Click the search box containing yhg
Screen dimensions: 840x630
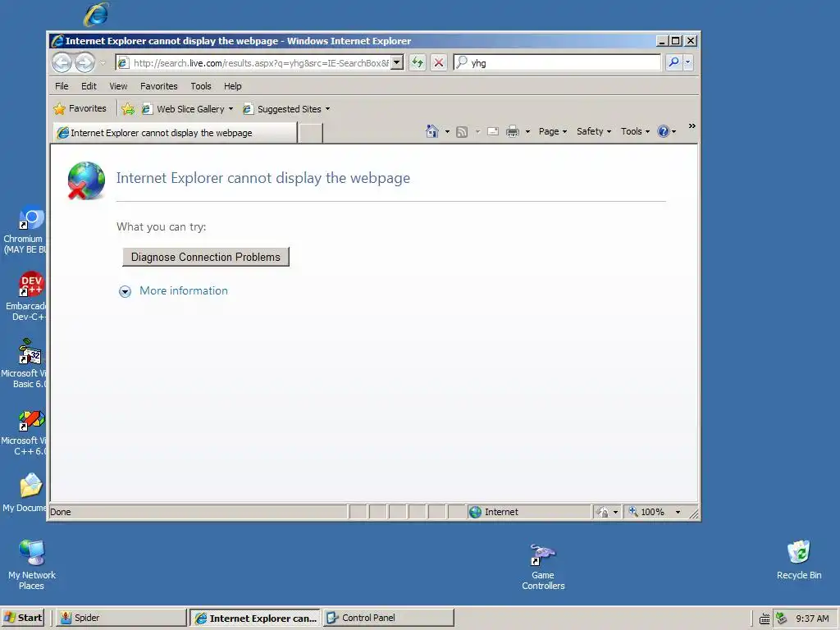pos(557,62)
